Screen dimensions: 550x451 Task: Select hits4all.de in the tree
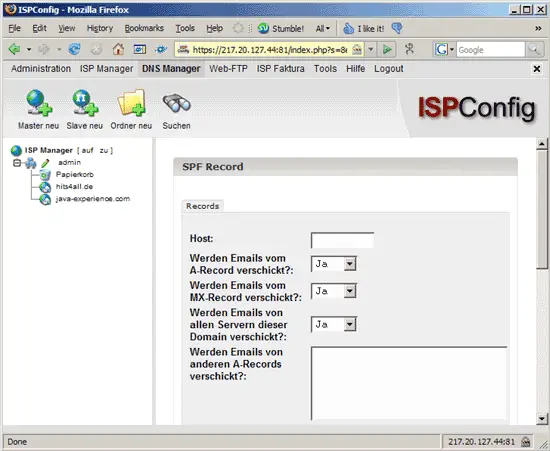pyautogui.click(x=74, y=187)
